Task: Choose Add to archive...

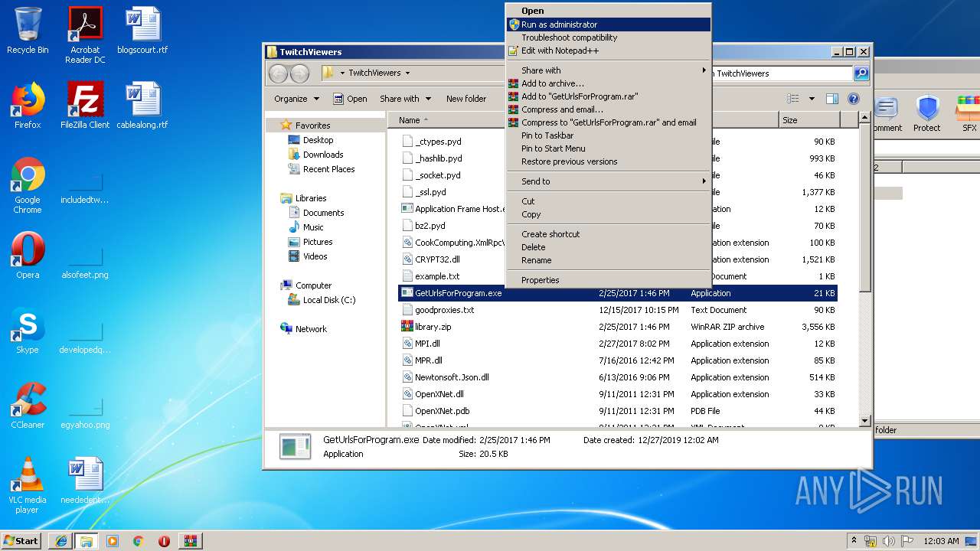Action: (x=609, y=83)
